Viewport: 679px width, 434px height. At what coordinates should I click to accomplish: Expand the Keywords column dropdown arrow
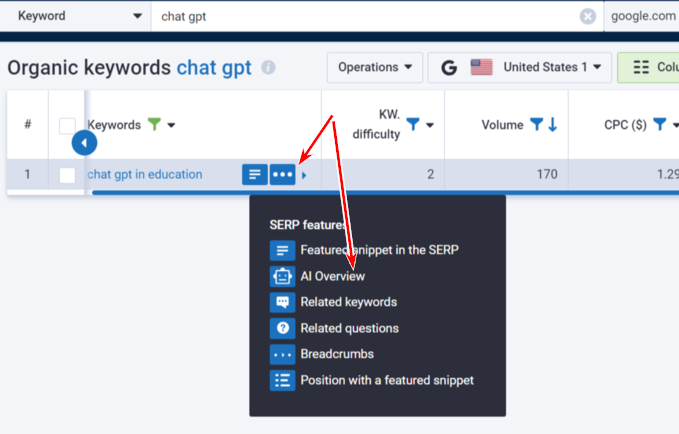coord(171,125)
